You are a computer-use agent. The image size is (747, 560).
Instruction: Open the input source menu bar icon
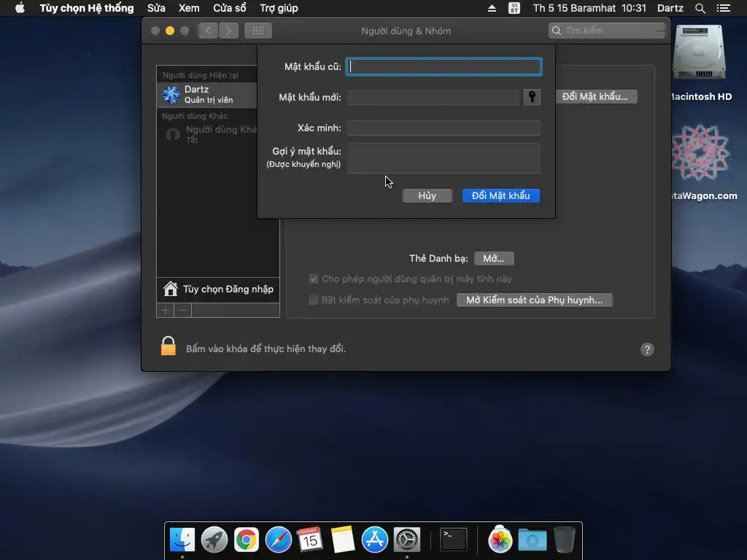tap(514, 8)
